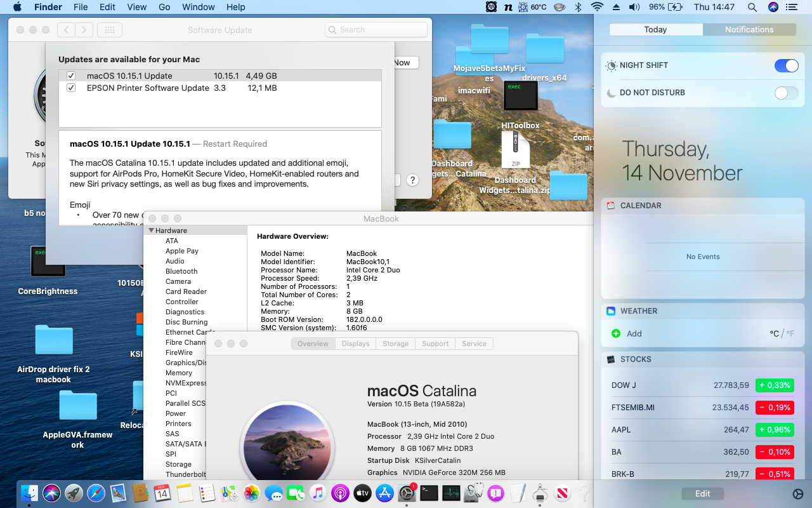Open Wi-Fi status menu in menu bar

(x=596, y=7)
